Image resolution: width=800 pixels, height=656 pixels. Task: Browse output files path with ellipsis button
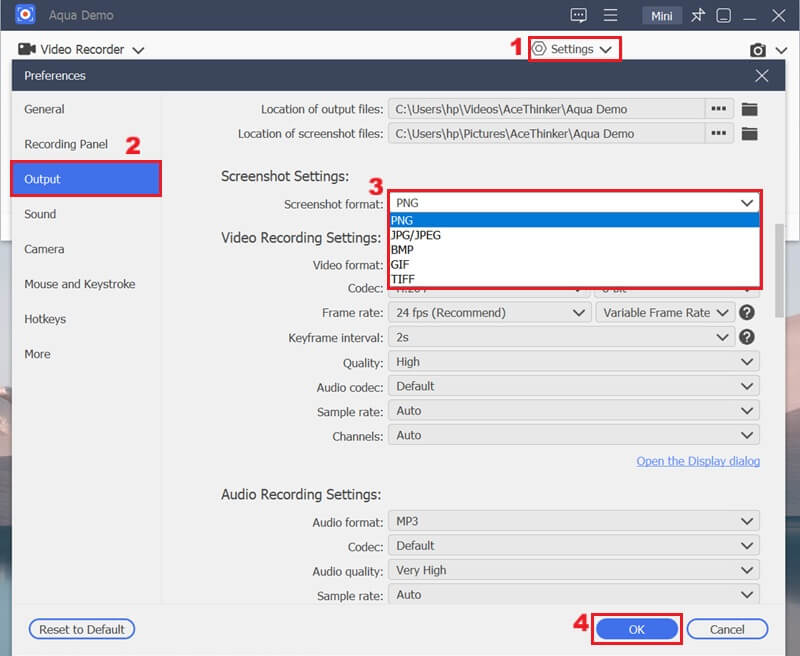tap(716, 109)
